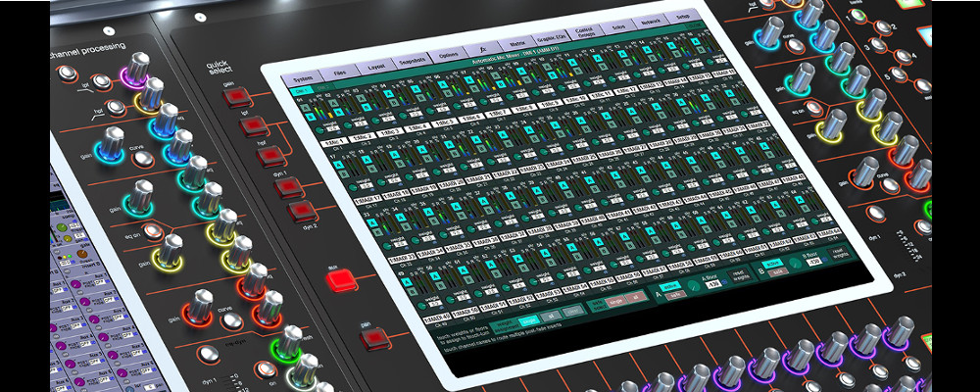Tap clear in weight assignment
The image size is (980, 392).
coord(573,311)
